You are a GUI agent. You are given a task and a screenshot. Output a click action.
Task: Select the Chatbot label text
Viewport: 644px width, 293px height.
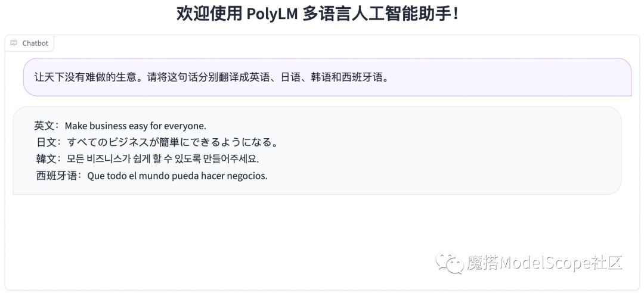(x=35, y=43)
